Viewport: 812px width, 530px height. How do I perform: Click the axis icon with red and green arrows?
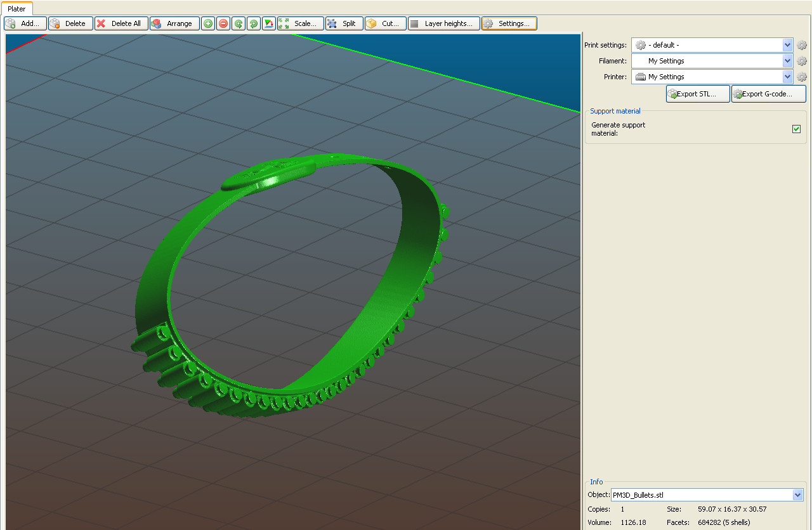coord(269,23)
